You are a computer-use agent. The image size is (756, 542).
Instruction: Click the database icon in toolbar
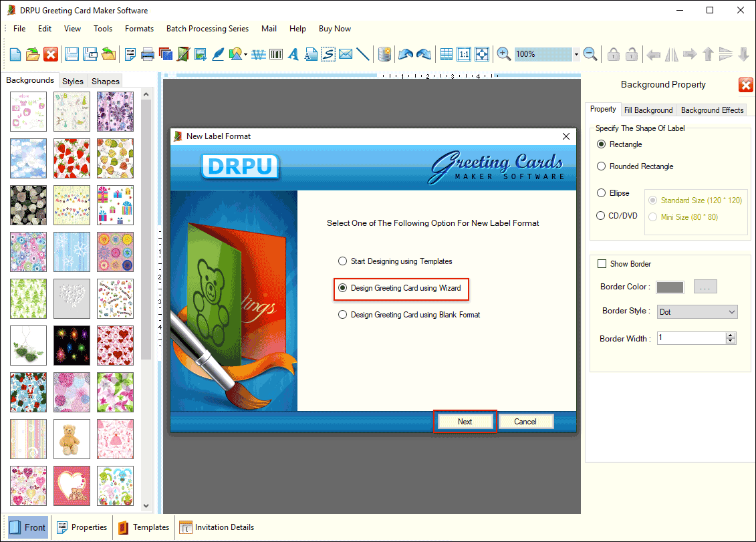tap(384, 54)
